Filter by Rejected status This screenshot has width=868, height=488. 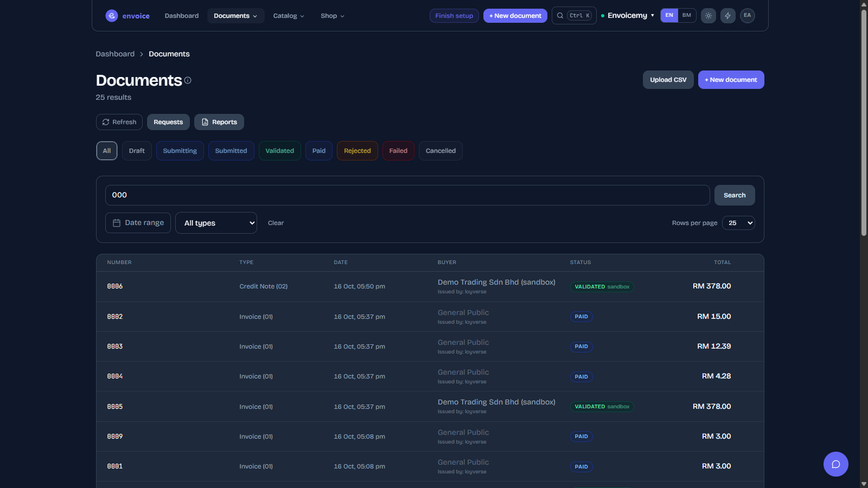(x=358, y=151)
